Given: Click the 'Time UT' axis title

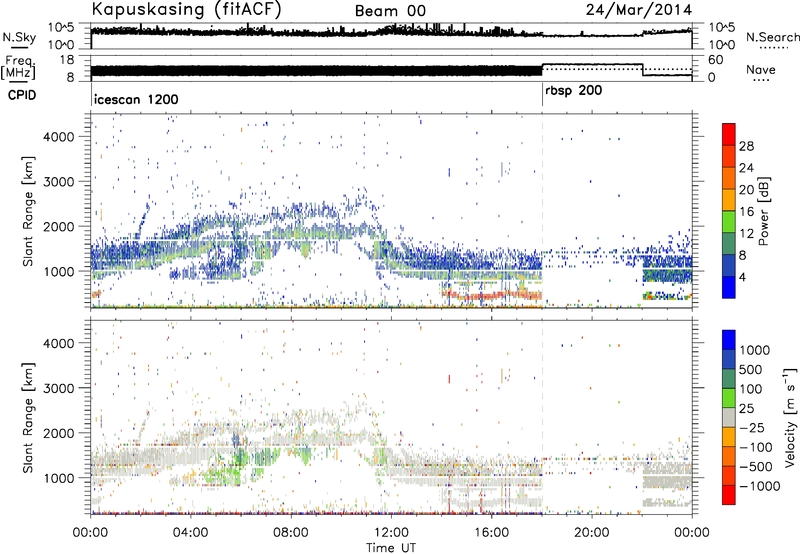Looking at the screenshot, I should [x=391, y=548].
